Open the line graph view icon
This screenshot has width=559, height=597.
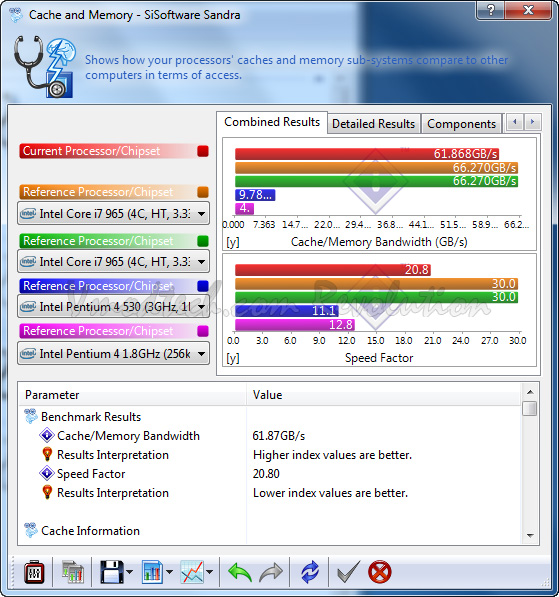(192, 572)
